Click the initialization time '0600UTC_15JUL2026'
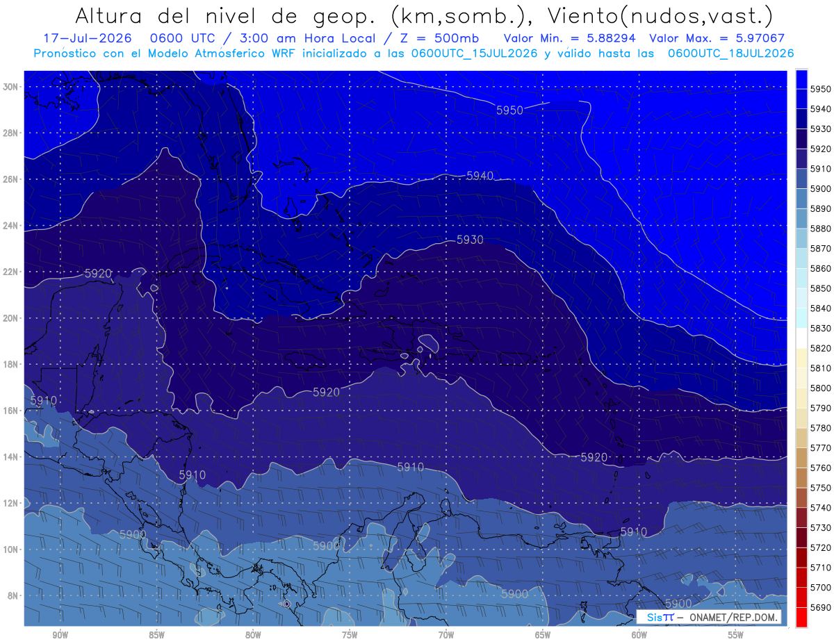 tap(475, 53)
